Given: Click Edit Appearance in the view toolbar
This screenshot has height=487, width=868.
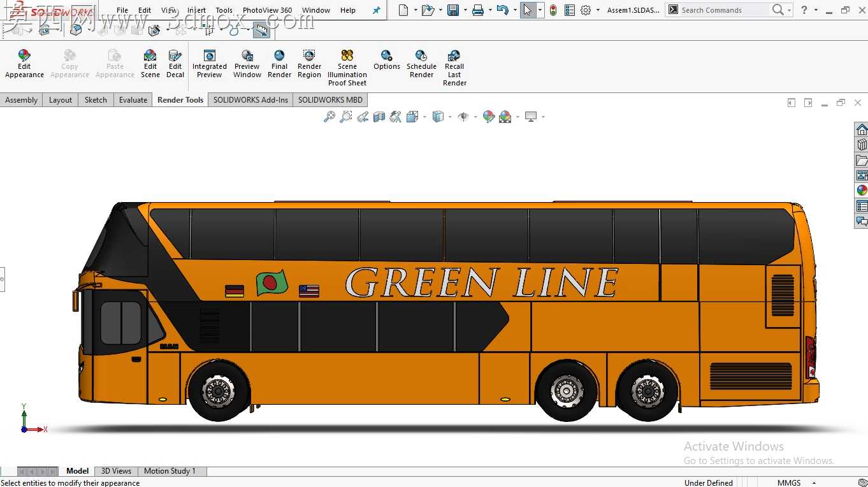Looking at the screenshot, I should coord(489,117).
